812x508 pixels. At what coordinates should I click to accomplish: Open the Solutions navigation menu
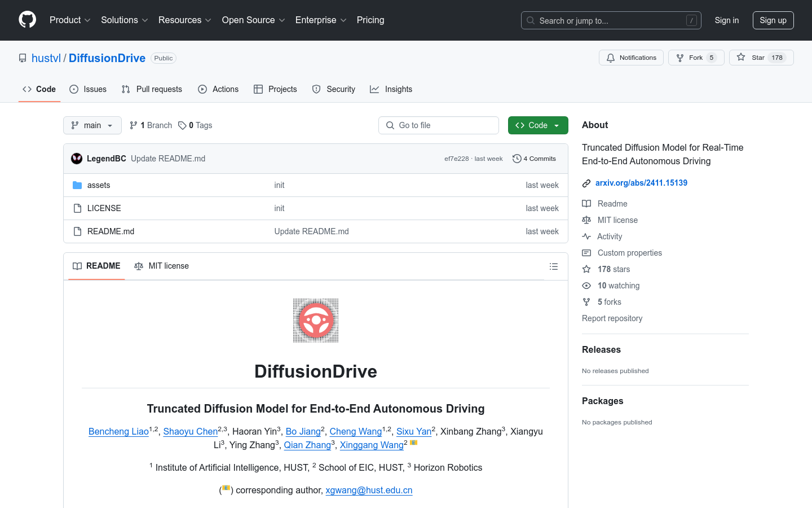pyautogui.click(x=124, y=20)
